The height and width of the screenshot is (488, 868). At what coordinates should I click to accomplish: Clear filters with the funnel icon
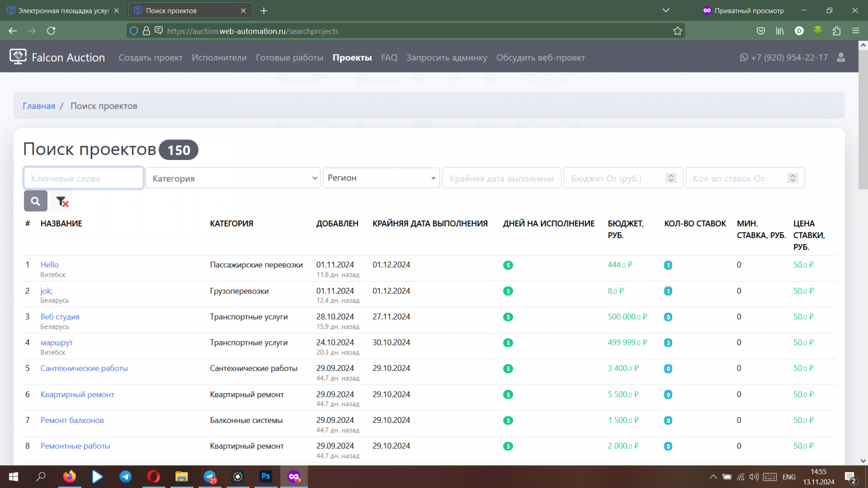[x=62, y=201]
